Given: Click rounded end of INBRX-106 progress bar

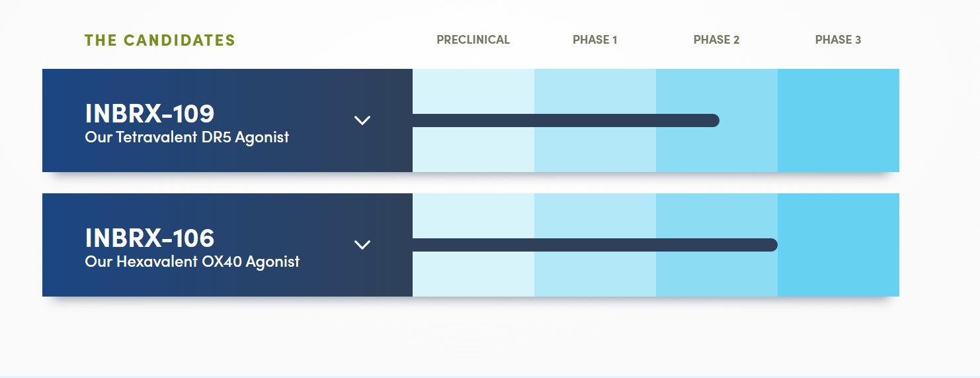Looking at the screenshot, I should (771, 245).
